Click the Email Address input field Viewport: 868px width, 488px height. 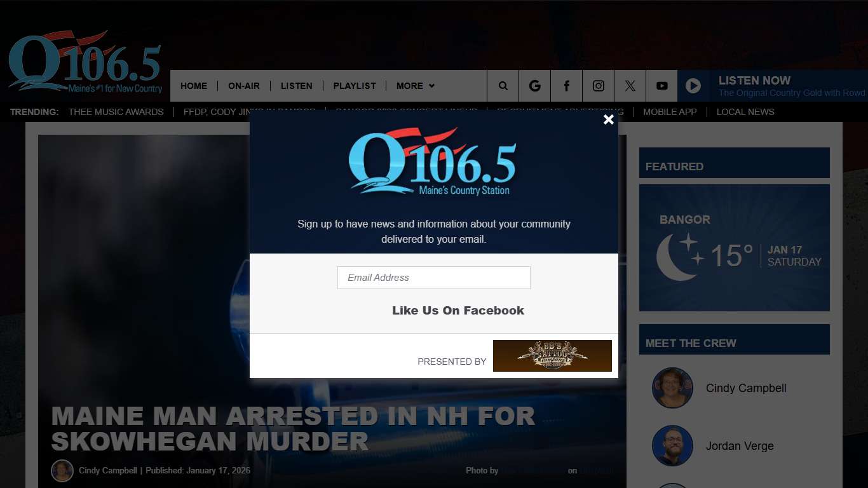click(433, 278)
